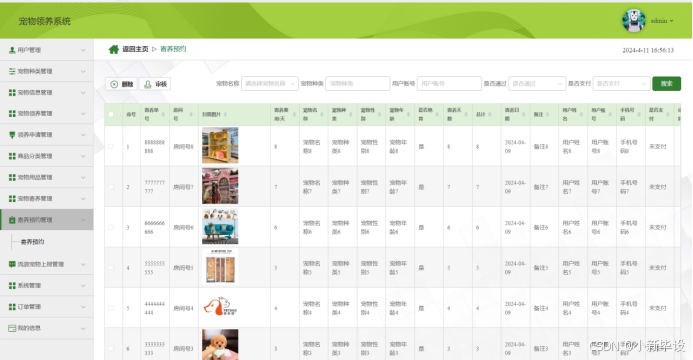Click the admin avatar image
The height and width of the screenshot is (360, 693).
pyautogui.click(x=633, y=20)
